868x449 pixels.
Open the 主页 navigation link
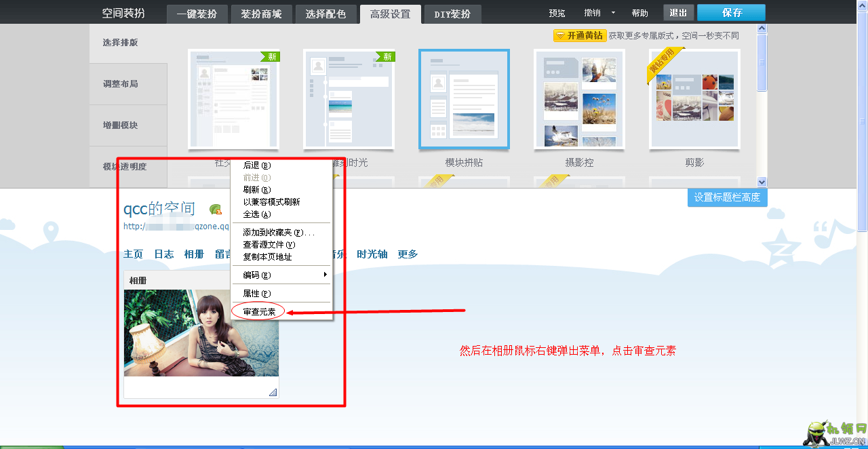tap(134, 254)
